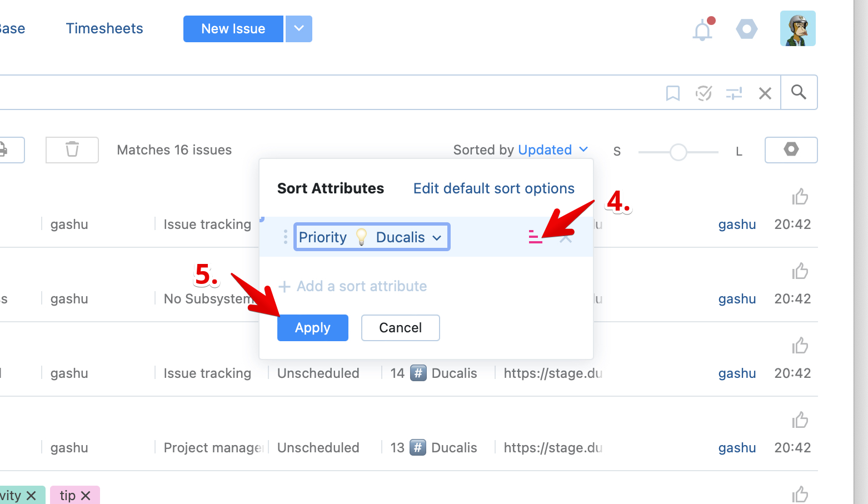Open the notifications bell
868x504 pixels.
pyautogui.click(x=702, y=29)
